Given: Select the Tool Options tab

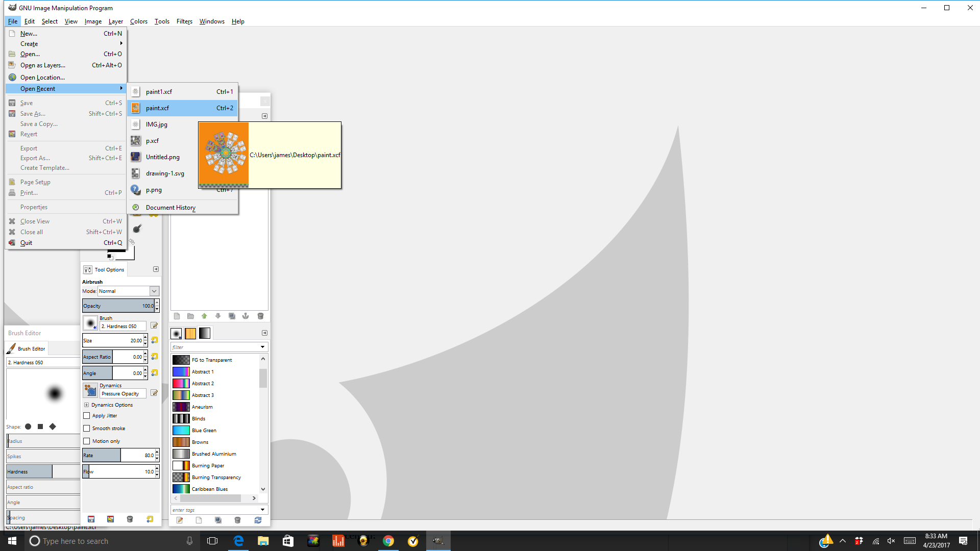Looking at the screenshot, I should (x=104, y=270).
